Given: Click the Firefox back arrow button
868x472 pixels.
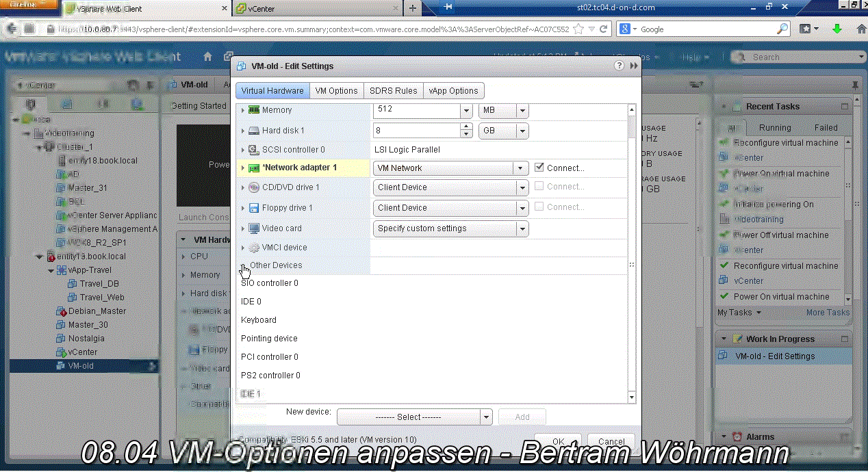Looking at the screenshot, I should coord(12,29).
